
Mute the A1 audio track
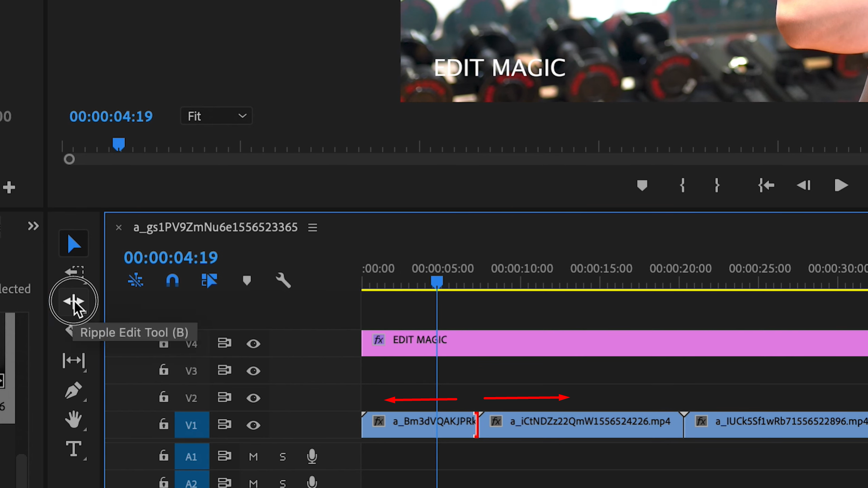pyautogui.click(x=253, y=456)
